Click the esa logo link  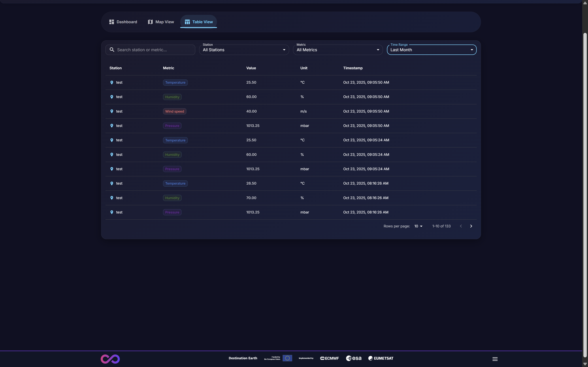tap(354, 358)
